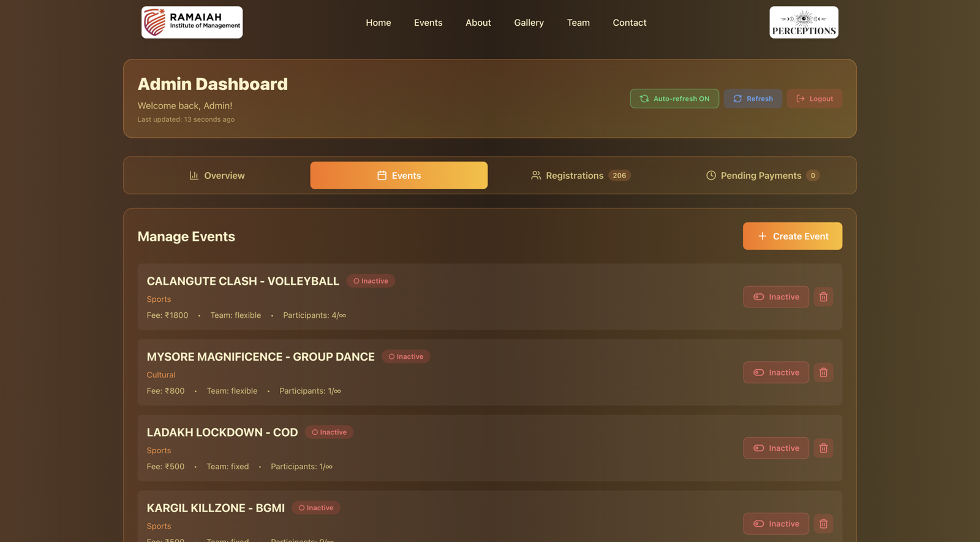
Task: Click trash icon for Ladakh Lockdown COD
Action: click(823, 448)
